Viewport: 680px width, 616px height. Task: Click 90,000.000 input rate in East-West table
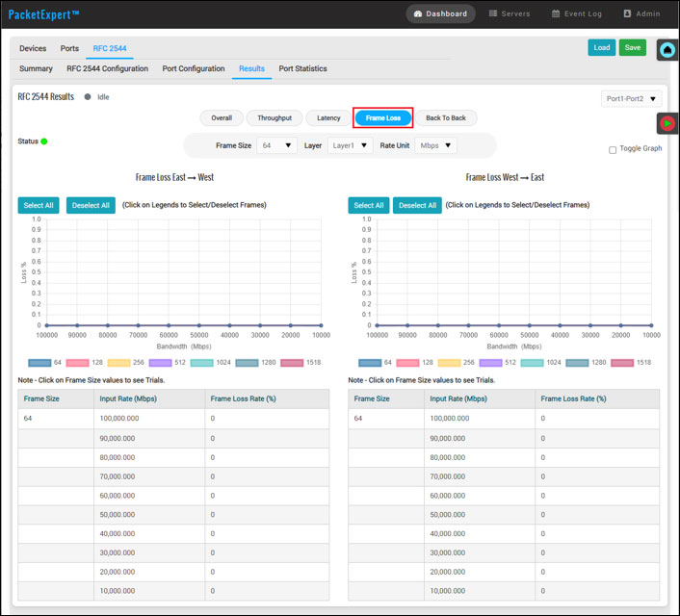(x=118, y=438)
